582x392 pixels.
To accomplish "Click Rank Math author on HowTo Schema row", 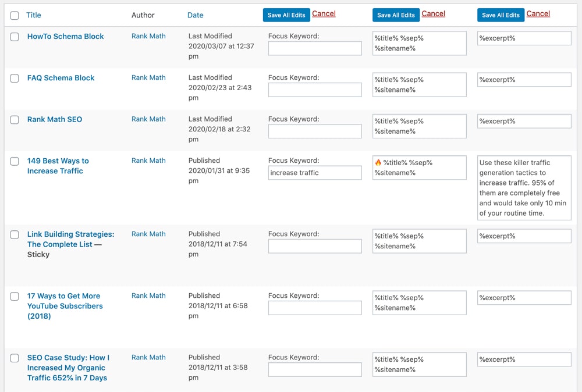I will click(148, 36).
